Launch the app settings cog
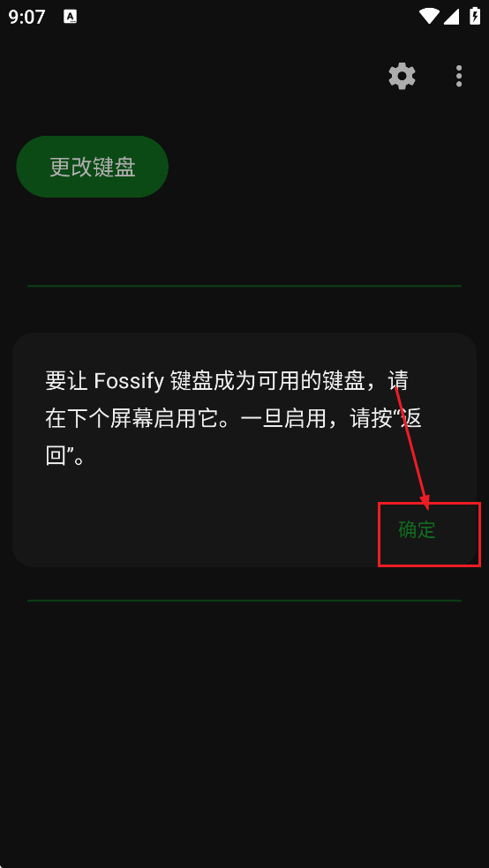Viewport: 489px width, 868px height. (402, 76)
